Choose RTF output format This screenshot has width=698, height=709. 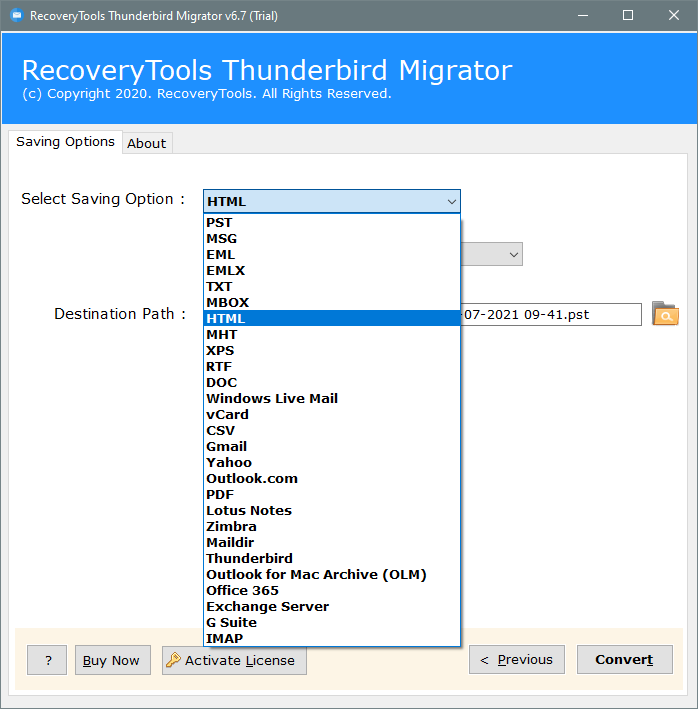coord(332,366)
